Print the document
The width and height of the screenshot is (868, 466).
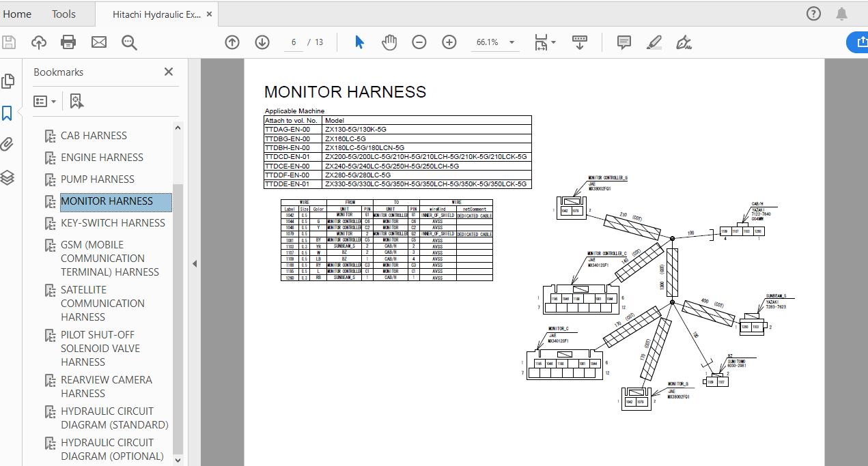click(68, 42)
